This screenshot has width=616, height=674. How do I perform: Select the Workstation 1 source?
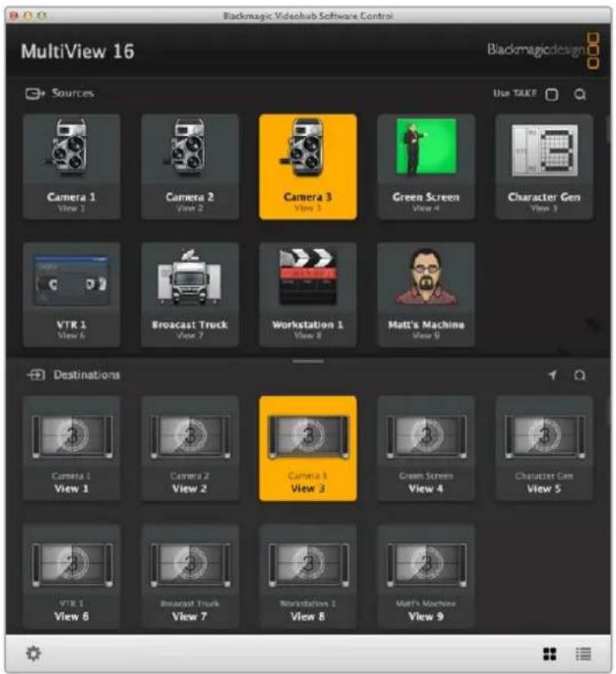click(x=308, y=294)
